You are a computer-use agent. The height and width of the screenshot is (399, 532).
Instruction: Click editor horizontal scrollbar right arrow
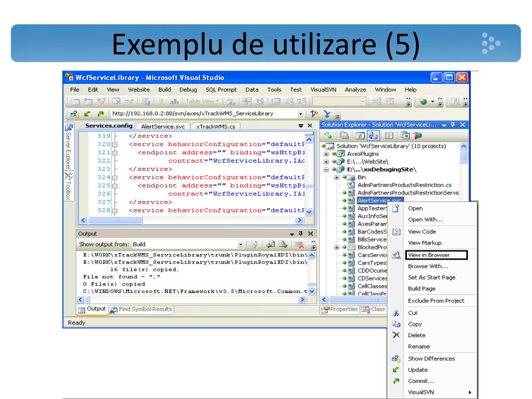[x=299, y=220]
